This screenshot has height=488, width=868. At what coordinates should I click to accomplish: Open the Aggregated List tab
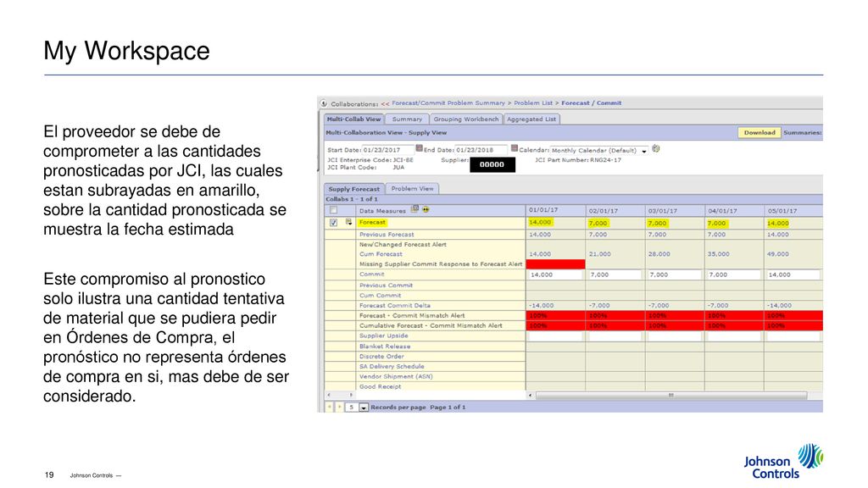531,119
